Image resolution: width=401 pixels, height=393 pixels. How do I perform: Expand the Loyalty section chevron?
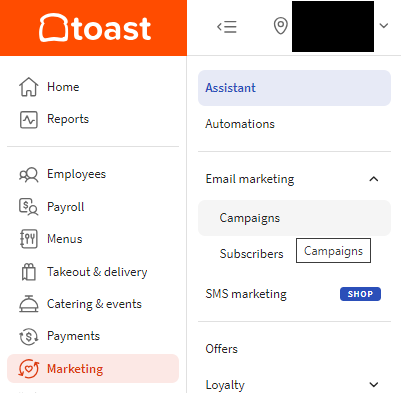click(374, 385)
